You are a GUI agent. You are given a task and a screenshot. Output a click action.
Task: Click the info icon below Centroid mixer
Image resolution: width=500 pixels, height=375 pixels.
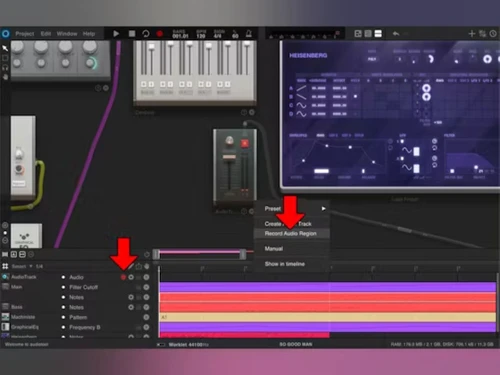[x=244, y=113]
